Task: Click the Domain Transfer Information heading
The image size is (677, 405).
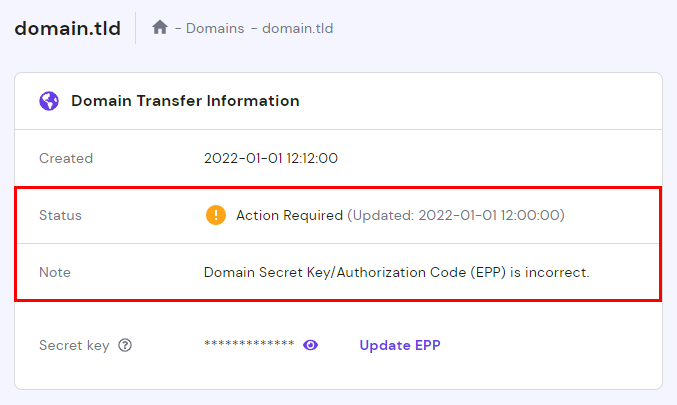Action: pos(185,101)
